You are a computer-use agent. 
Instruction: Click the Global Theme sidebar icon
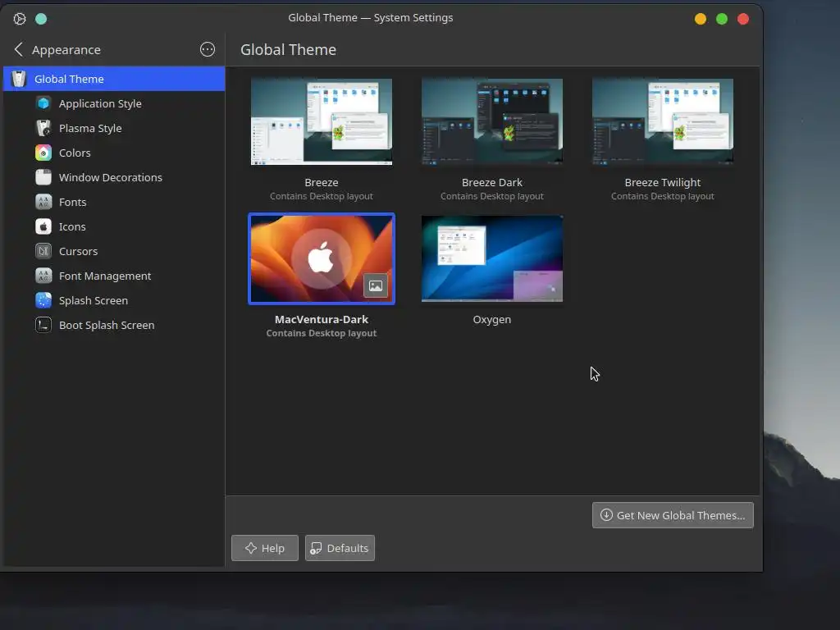click(19, 79)
